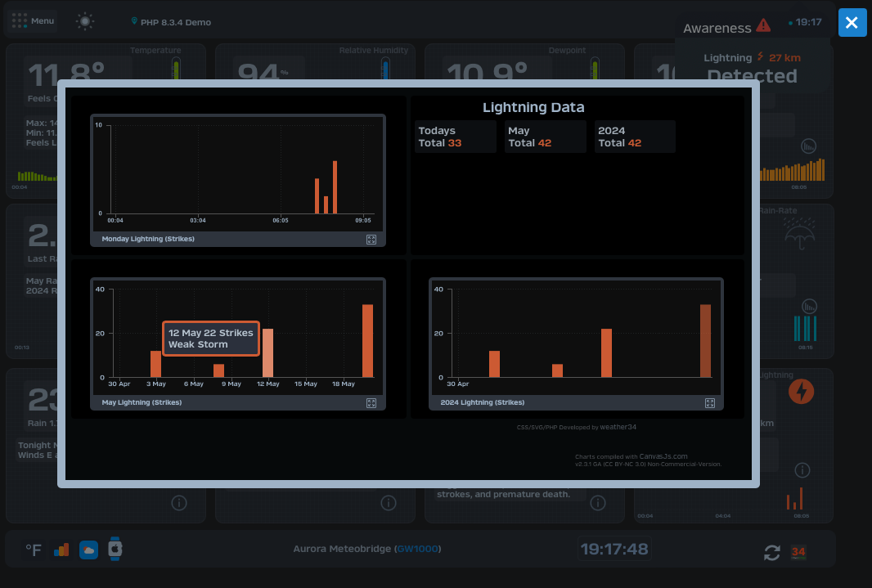Click the blue cloud weather icon

point(88,550)
